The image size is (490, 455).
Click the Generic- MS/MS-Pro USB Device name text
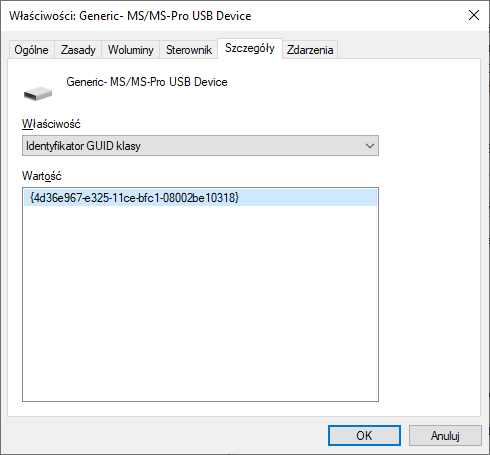147,82
